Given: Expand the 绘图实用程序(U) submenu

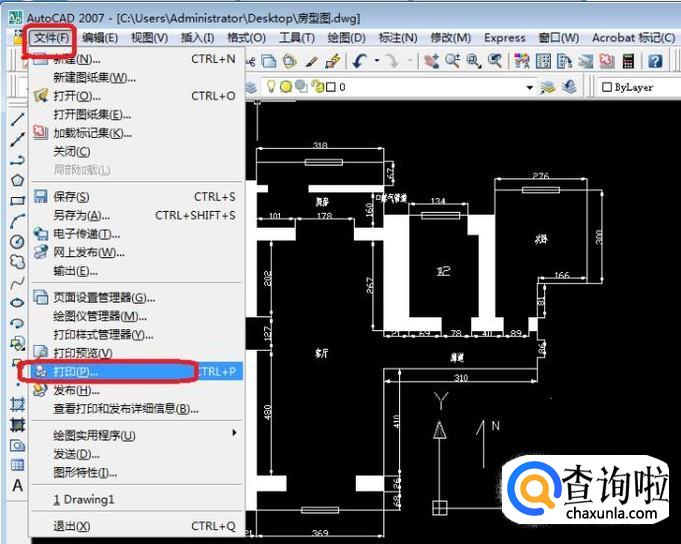Looking at the screenshot, I should coord(135,435).
